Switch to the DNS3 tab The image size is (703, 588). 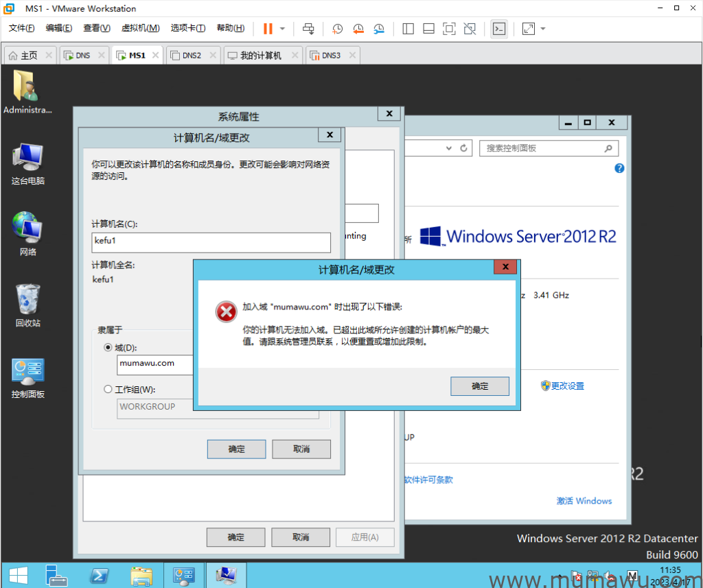tap(331, 56)
